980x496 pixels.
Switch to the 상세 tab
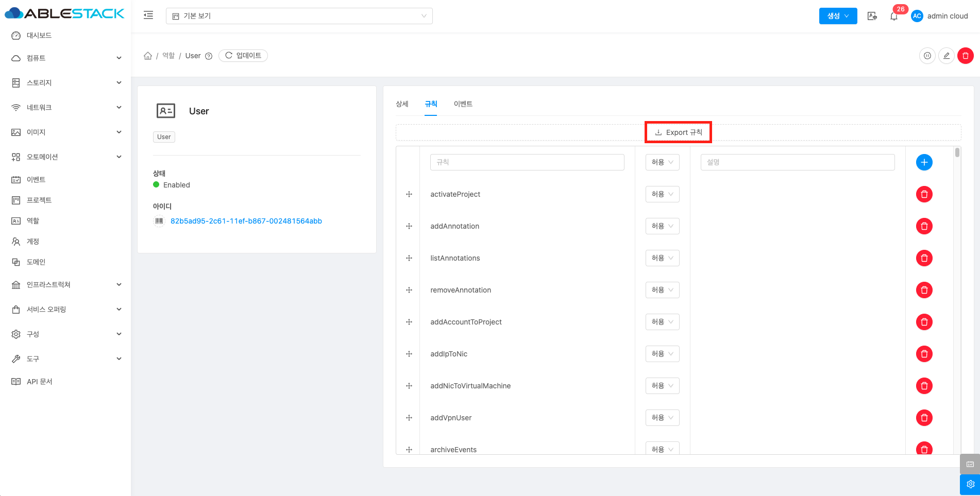click(x=402, y=104)
